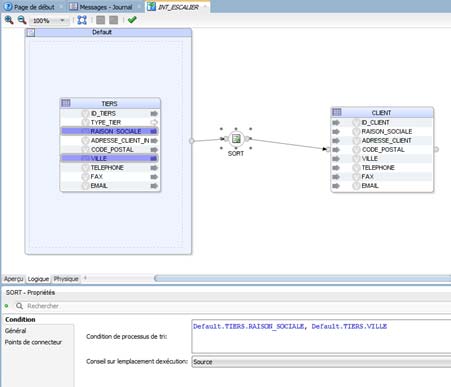Image resolution: width=451 pixels, height=387 pixels.
Task: Select TYPE_TIER column in TIERS
Action: [110, 123]
